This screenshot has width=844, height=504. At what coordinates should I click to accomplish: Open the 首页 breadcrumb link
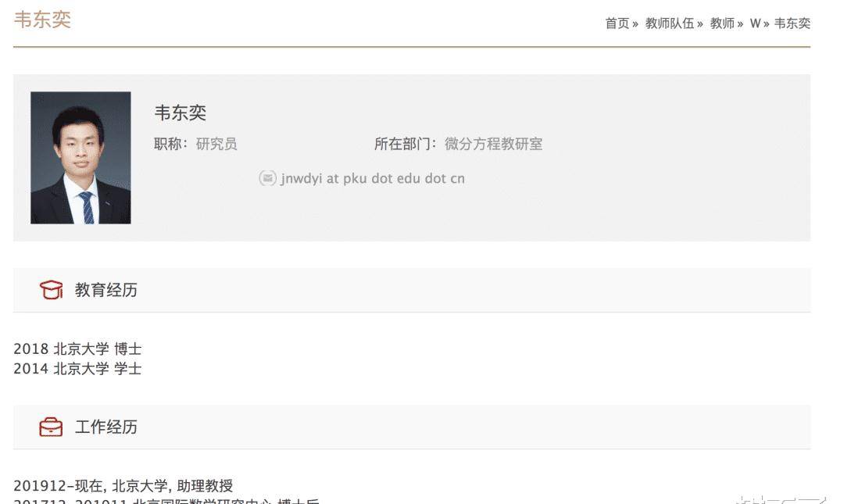coord(617,23)
